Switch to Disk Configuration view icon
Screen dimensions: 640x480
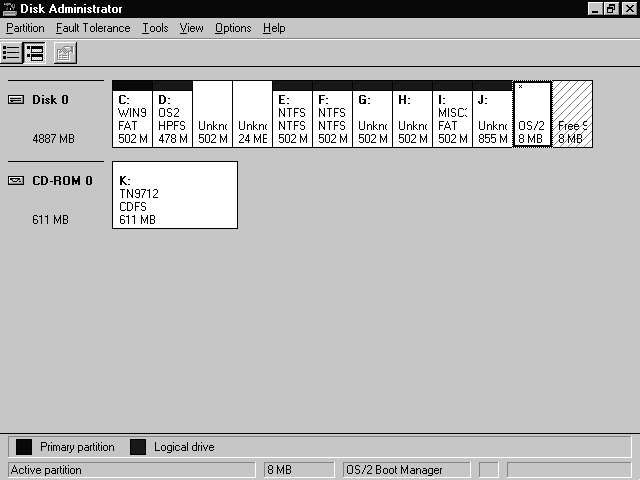(35, 53)
